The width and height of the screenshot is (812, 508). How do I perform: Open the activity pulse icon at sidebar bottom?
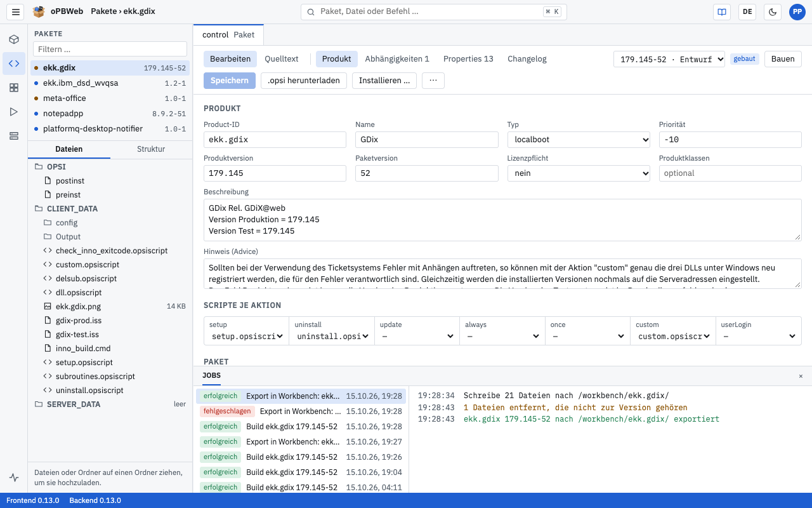[14, 478]
